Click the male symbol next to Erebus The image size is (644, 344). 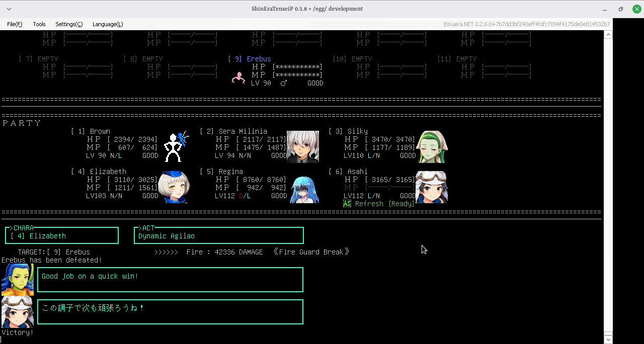tap(284, 83)
